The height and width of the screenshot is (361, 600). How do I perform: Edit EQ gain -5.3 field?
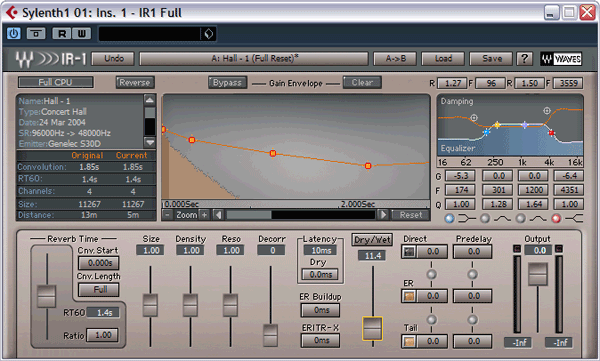461,176
